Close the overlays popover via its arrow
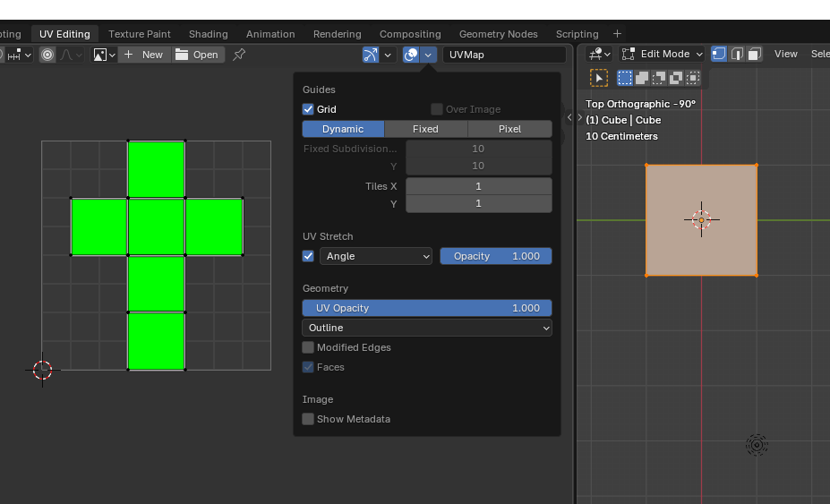The height and width of the screenshot is (504, 830). (x=428, y=55)
